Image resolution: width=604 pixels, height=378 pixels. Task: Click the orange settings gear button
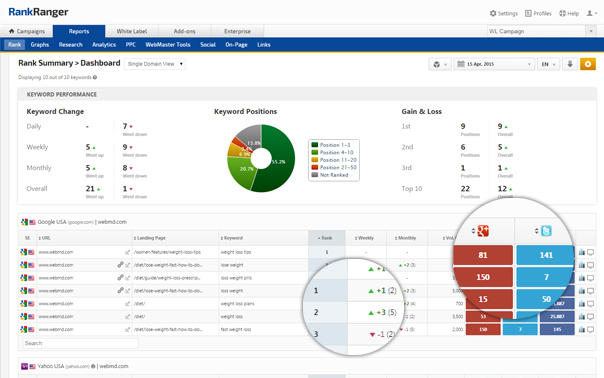[x=588, y=64]
